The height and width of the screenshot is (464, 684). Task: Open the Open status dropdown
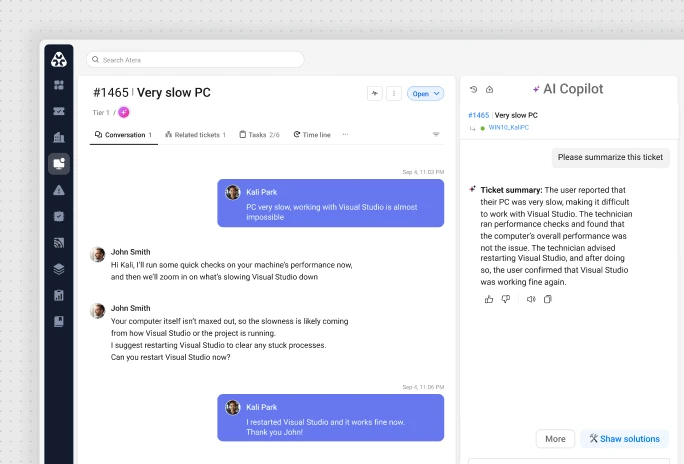(x=425, y=93)
